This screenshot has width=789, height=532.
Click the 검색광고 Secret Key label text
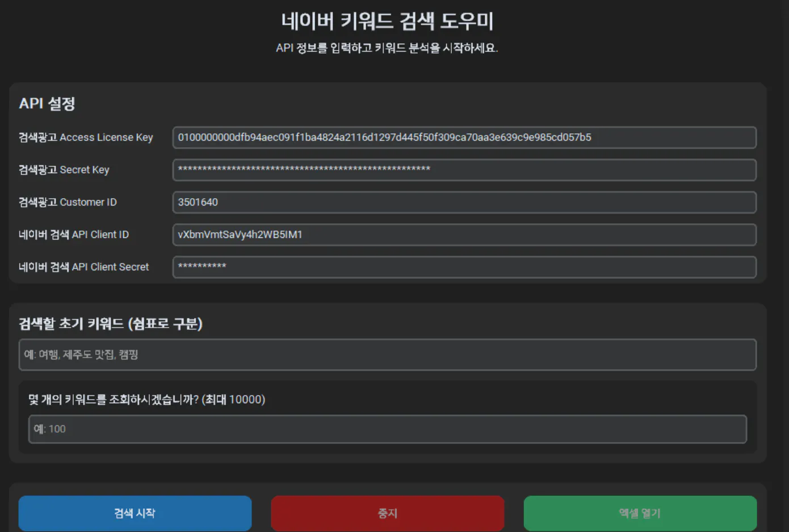pyautogui.click(x=64, y=170)
